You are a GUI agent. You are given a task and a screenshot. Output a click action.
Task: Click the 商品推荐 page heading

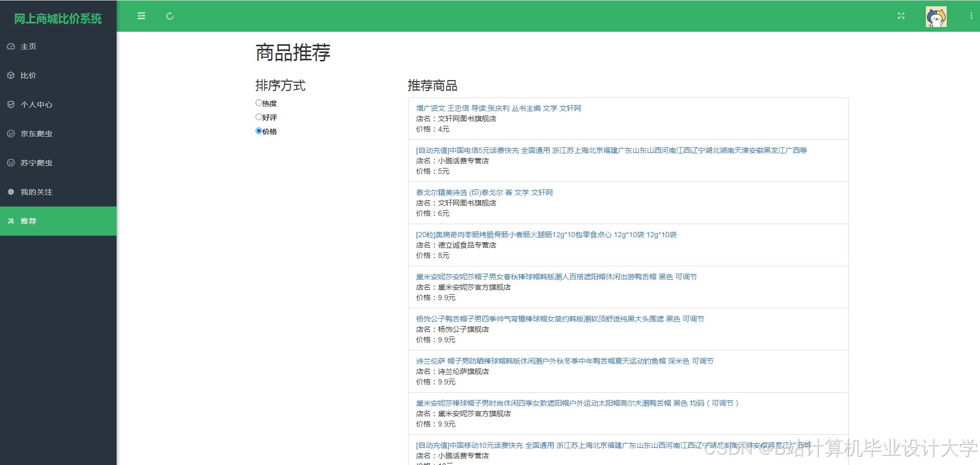(293, 53)
